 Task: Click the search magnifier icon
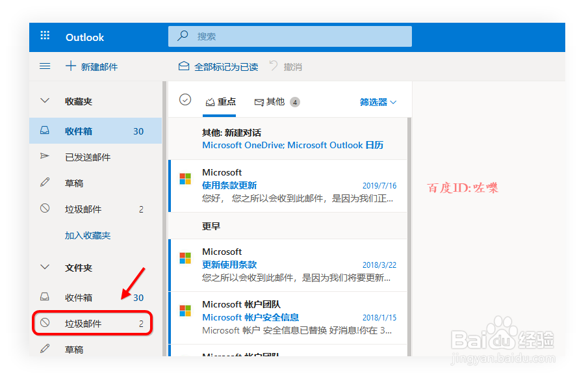tap(183, 36)
